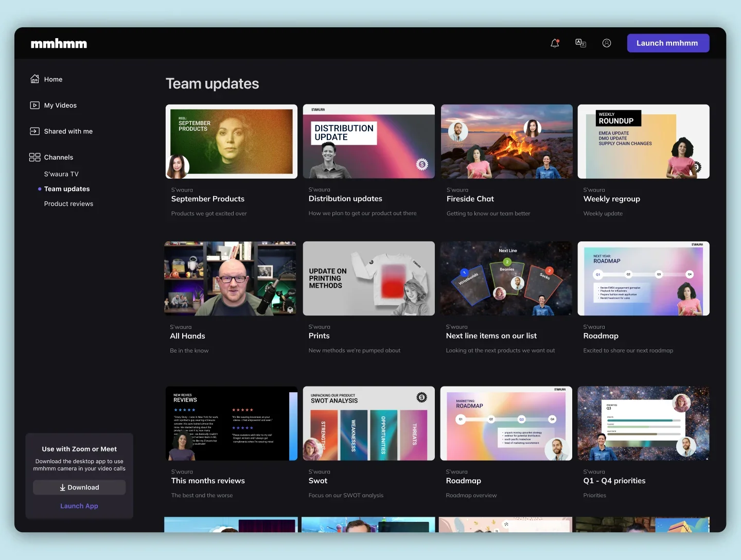Viewport: 741px width, 560px height.
Task: Open the notifications bell
Action: click(555, 43)
